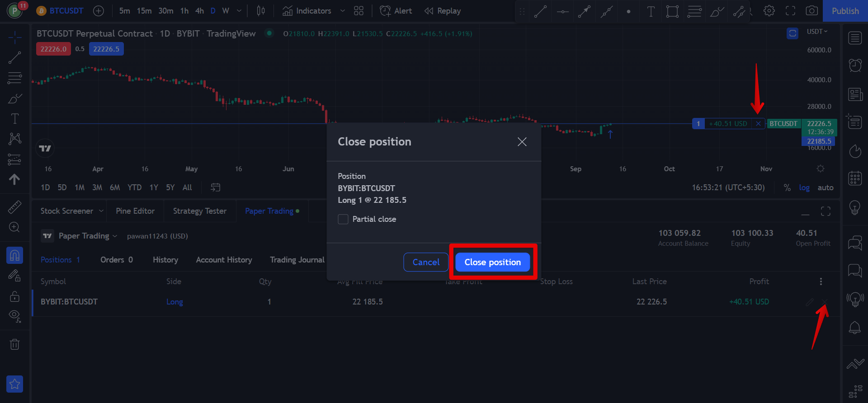The height and width of the screenshot is (403, 868).
Task: Open the chart style candles icon
Action: tap(261, 11)
